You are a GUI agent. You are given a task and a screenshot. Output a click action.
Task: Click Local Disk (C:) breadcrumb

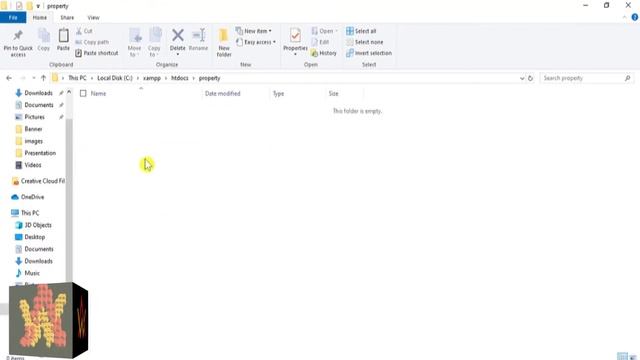[x=115, y=78]
